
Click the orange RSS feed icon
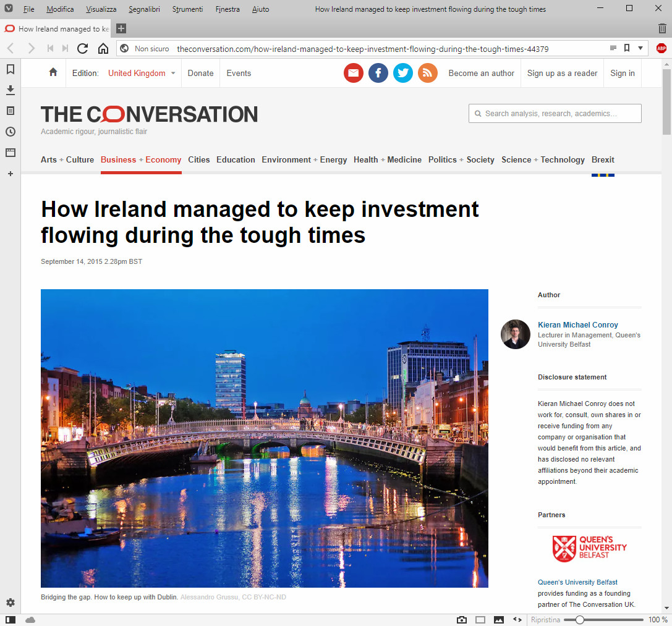click(x=428, y=74)
